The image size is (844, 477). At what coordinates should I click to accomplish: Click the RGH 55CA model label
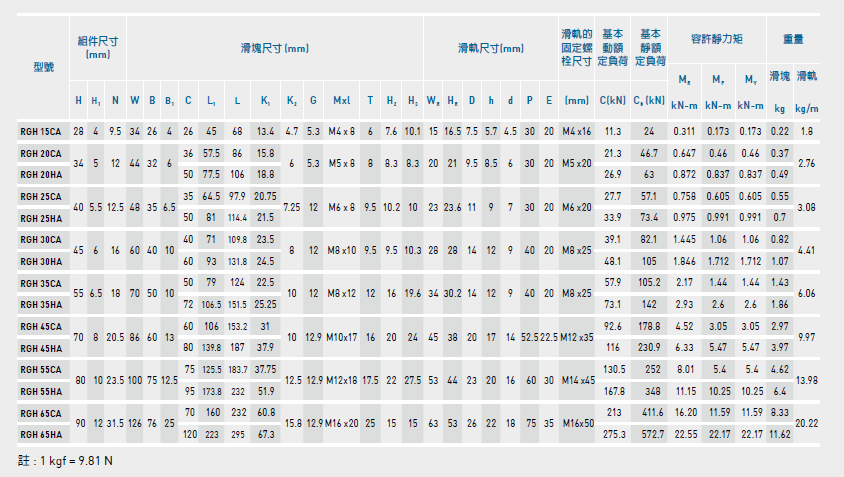coord(40,369)
